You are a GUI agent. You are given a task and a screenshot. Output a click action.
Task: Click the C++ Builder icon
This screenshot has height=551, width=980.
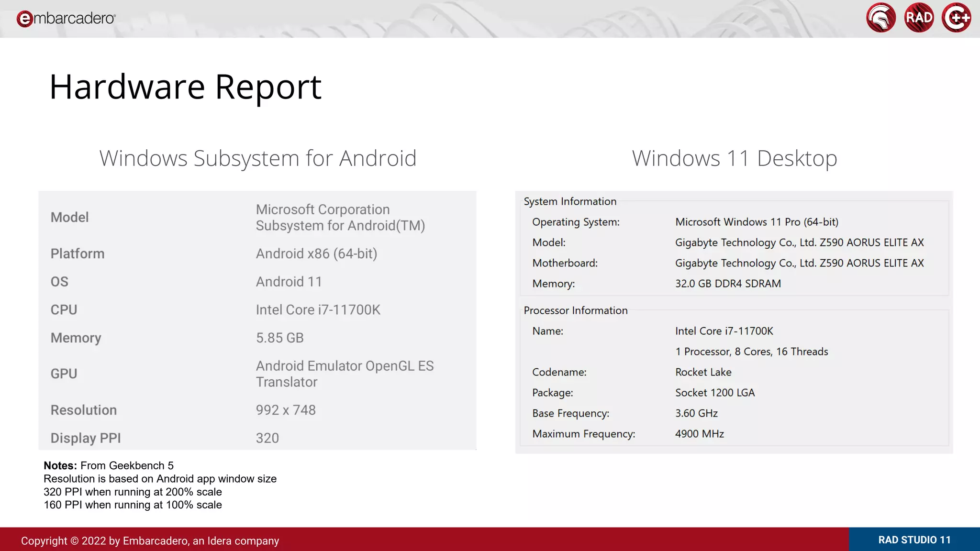[957, 18]
